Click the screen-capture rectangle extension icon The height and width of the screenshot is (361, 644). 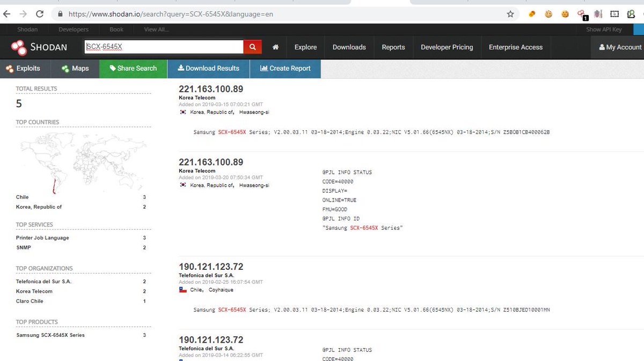click(x=615, y=14)
